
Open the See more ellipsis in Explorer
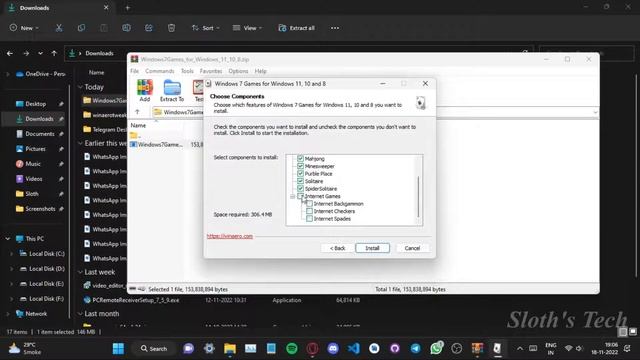(335, 28)
